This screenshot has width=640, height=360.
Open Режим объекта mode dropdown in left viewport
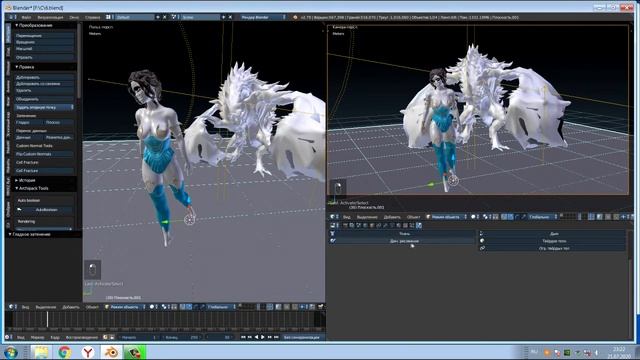tap(125, 307)
